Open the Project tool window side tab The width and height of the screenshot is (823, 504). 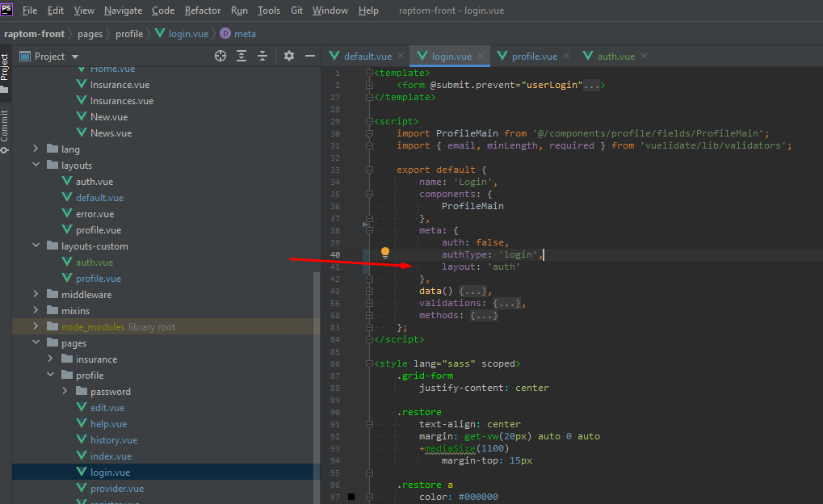pos(5,73)
